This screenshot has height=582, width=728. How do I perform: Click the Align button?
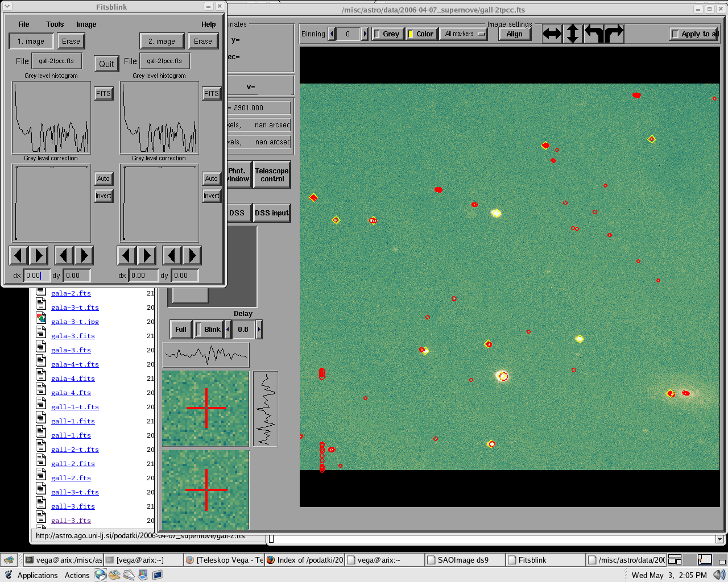[x=515, y=34]
